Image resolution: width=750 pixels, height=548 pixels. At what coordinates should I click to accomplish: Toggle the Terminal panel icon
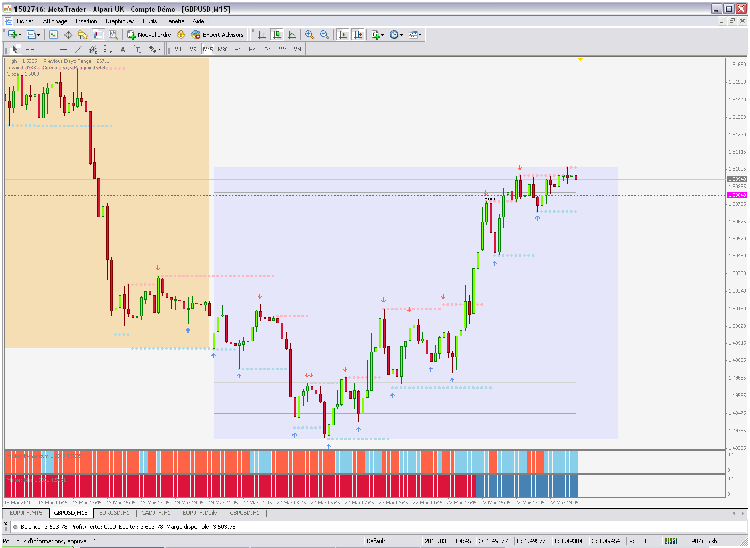[x=98, y=34]
